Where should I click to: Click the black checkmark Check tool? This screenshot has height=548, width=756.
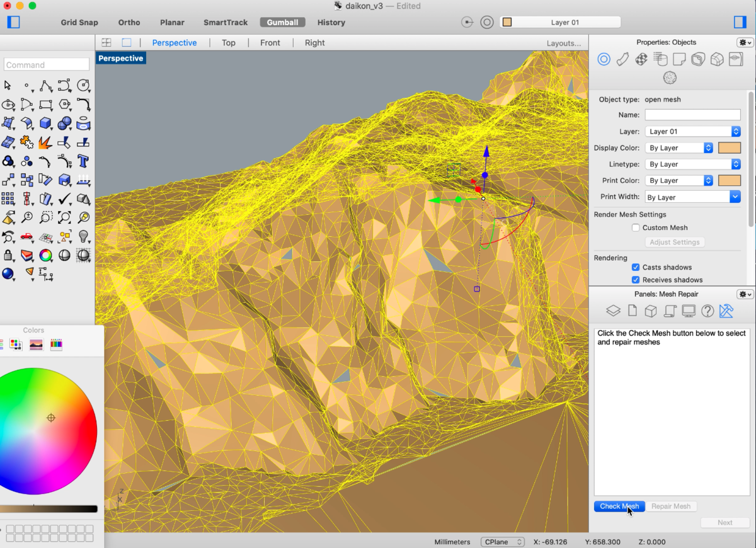[x=64, y=199]
